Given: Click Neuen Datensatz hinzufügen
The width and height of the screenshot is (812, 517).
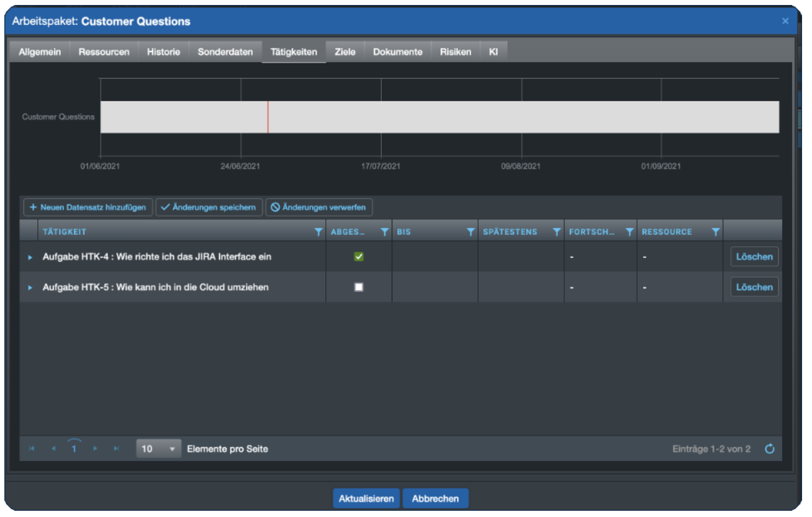Looking at the screenshot, I should pyautogui.click(x=88, y=208).
